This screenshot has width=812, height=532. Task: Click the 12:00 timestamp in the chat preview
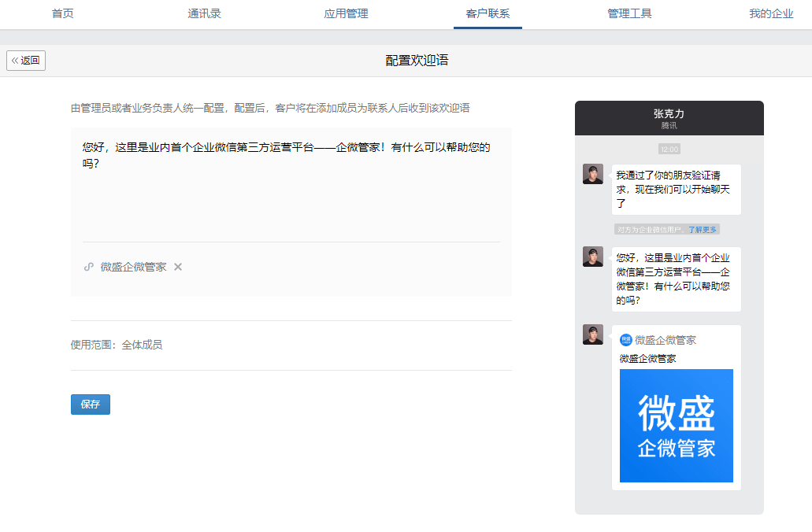(669, 149)
